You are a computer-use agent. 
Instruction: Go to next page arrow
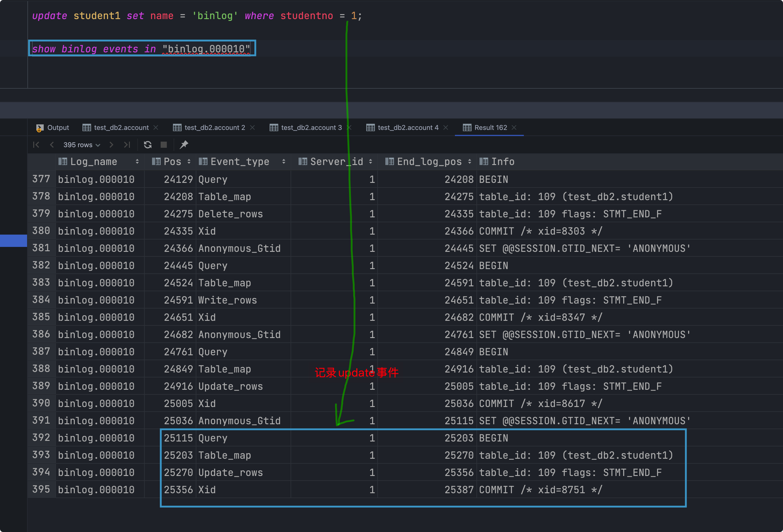[x=111, y=145]
